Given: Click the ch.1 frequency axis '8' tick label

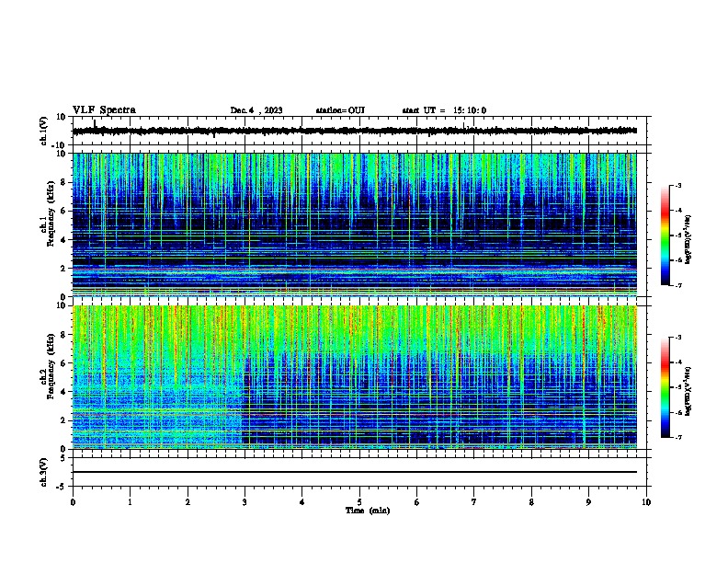Looking at the screenshot, I should pyautogui.click(x=63, y=182).
